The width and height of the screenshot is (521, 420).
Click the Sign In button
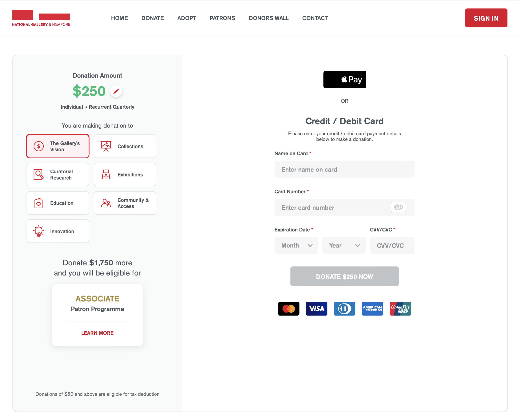pyautogui.click(x=486, y=18)
